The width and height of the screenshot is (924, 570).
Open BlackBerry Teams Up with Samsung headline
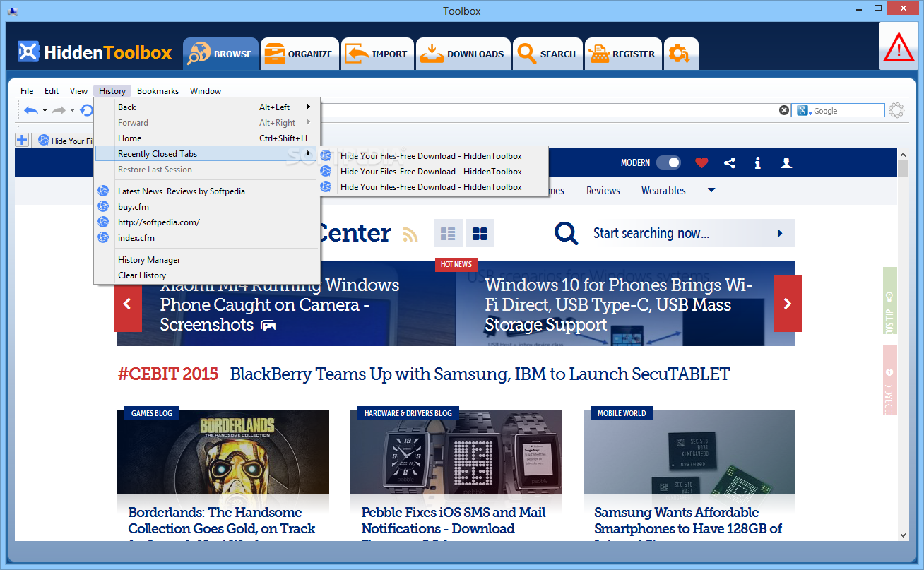tap(480, 374)
